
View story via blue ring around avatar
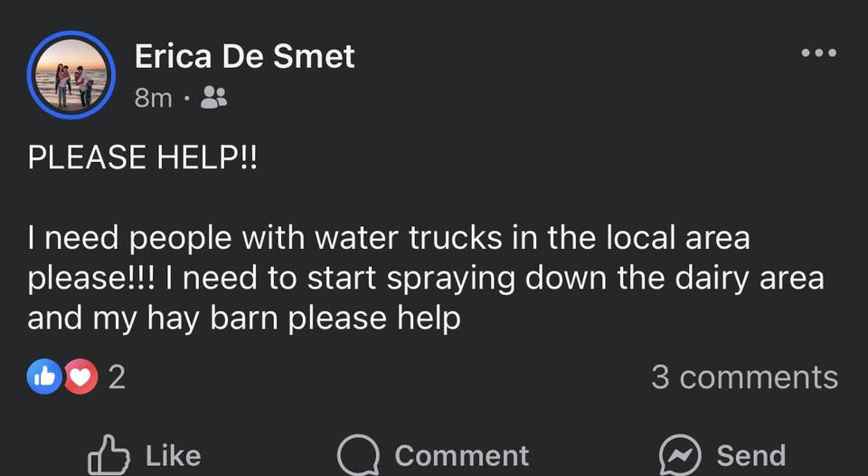click(71, 74)
